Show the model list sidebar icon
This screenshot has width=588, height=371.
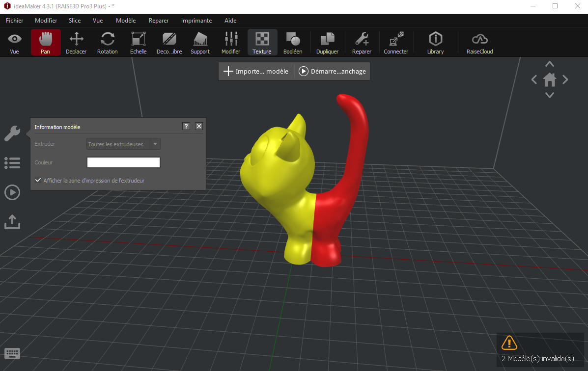[12, 163]
